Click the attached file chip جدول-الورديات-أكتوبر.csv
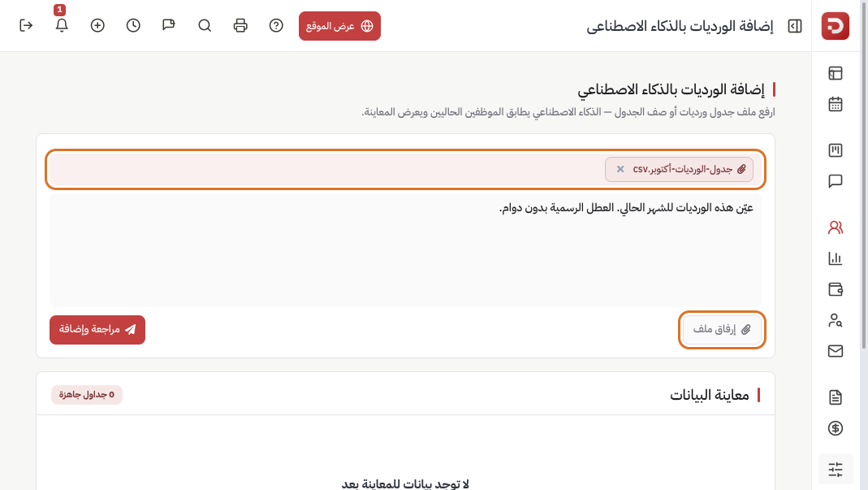 point(680,169)
